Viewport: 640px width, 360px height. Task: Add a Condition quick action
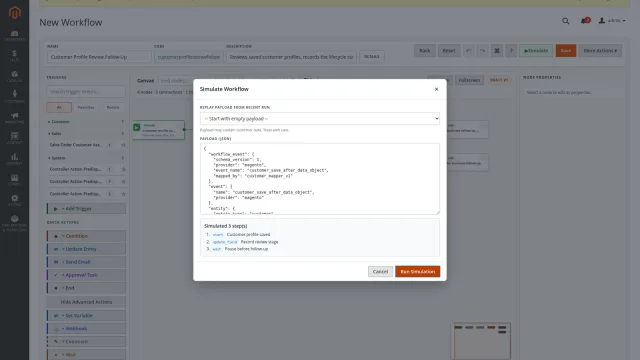coord(86,236)
